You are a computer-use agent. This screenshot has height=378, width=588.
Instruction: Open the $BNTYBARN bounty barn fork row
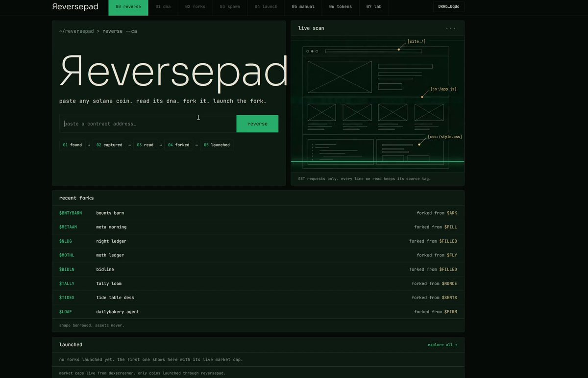pos(258,213)
